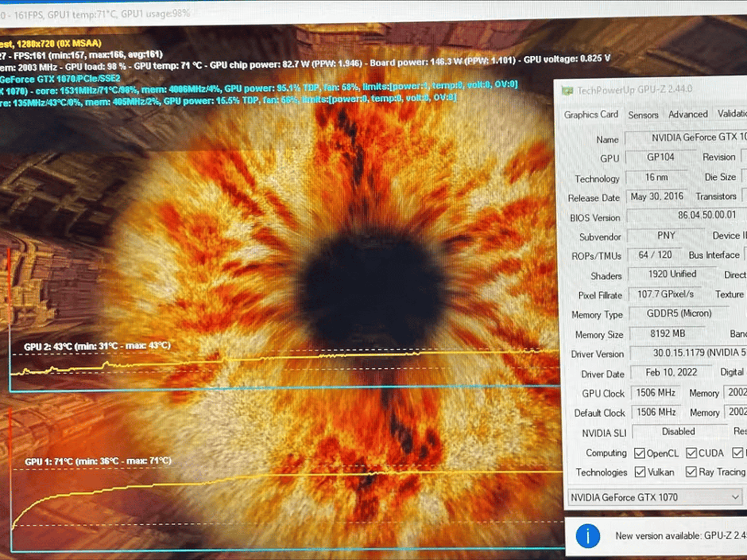Click the GPU 1 temperature graph label
Screen dimensions: 747x560
98,461
